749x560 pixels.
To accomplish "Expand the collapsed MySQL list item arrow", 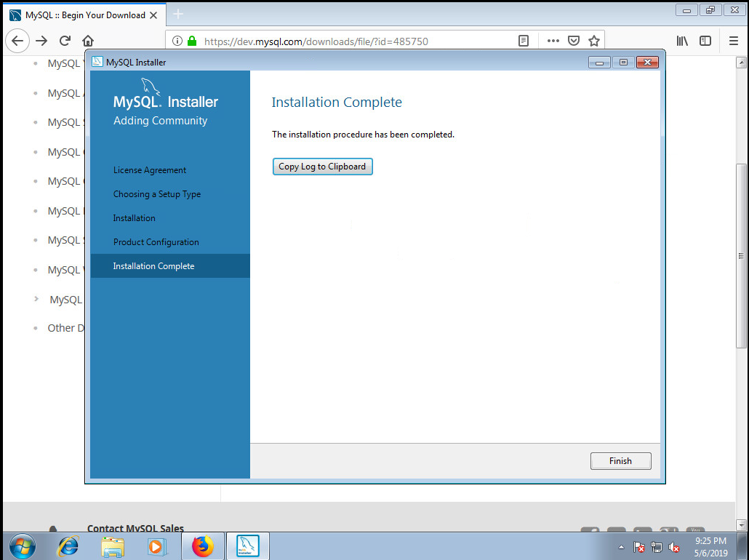I will [36, 299].
